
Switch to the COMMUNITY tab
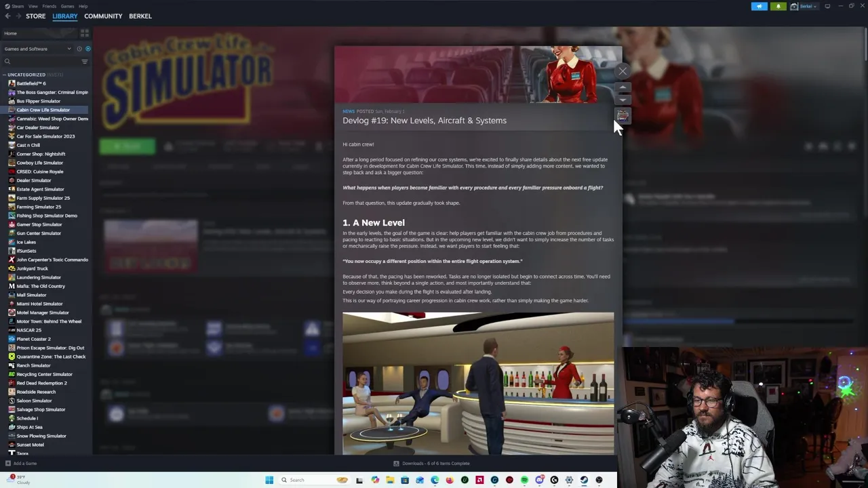pos(103,16)
